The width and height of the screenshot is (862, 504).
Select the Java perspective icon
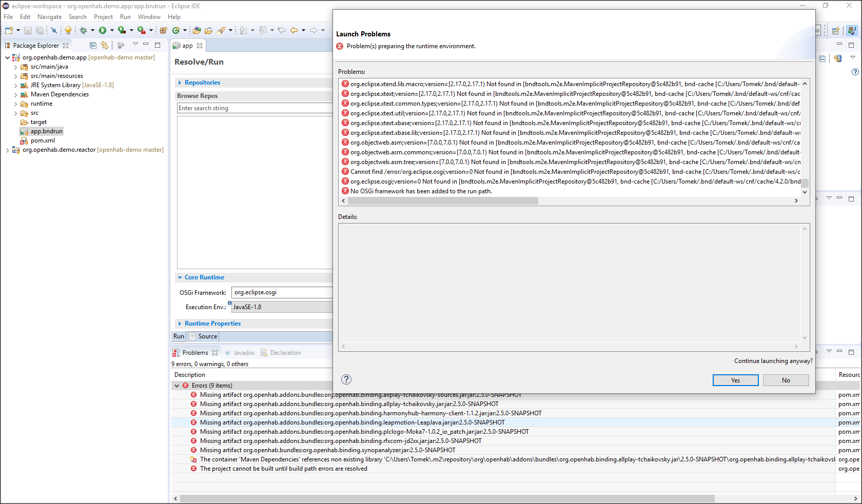tap(852, 31)
